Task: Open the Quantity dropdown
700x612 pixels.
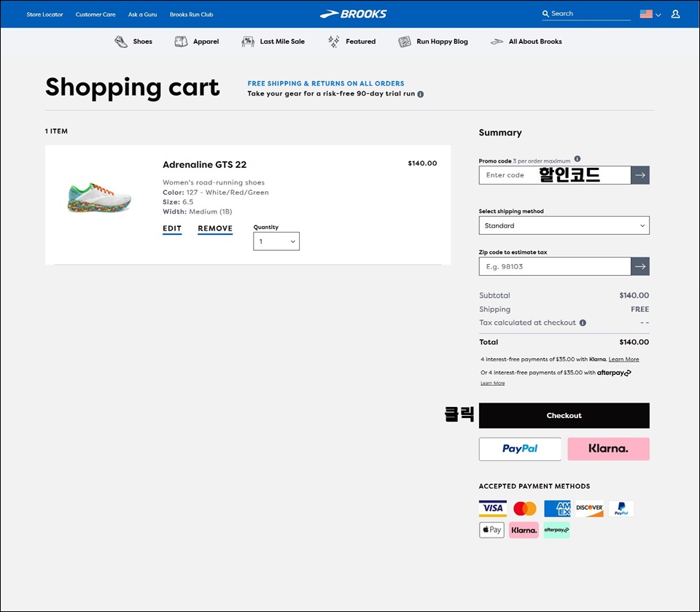Action: click(x=276, y=241)
